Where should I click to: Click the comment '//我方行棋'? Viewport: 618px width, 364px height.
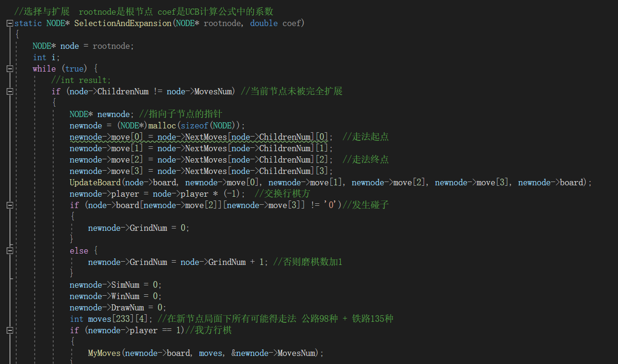[209, 330]
